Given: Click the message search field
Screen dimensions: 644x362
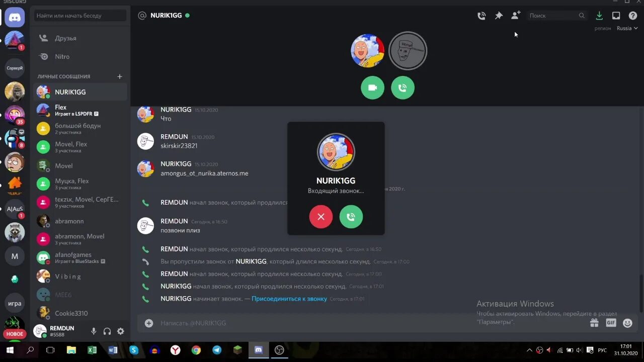Looking at the screenshot, I should coord(556,16).
